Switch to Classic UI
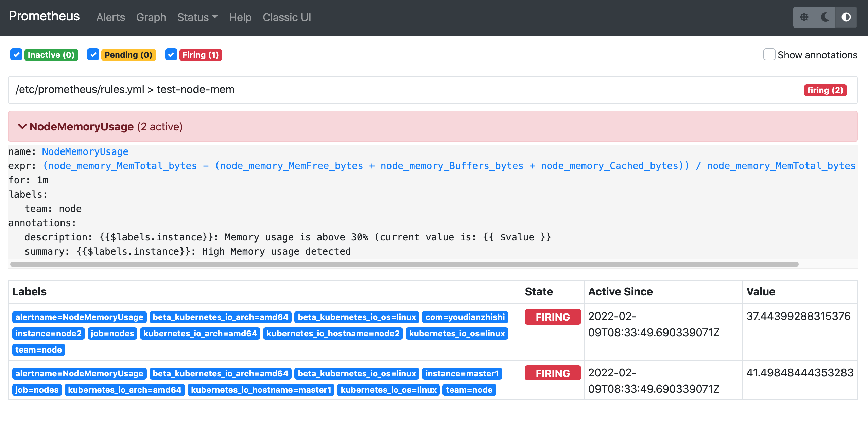 287,17
